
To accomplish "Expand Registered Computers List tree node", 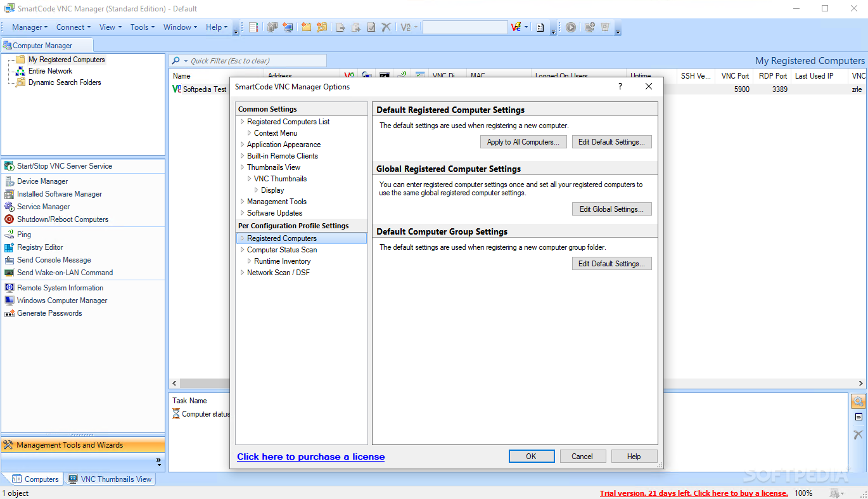I will pyautogui.click(x=242, y=122).
